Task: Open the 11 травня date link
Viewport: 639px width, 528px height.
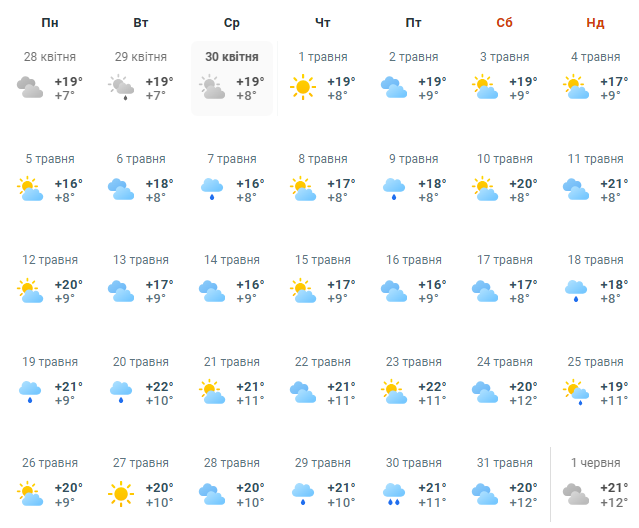Action: 595,158
